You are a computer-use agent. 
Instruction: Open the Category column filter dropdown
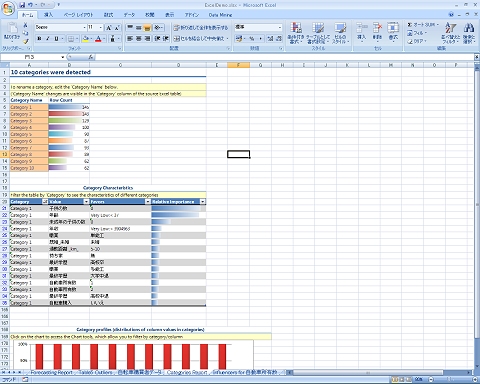pos(45,202)
